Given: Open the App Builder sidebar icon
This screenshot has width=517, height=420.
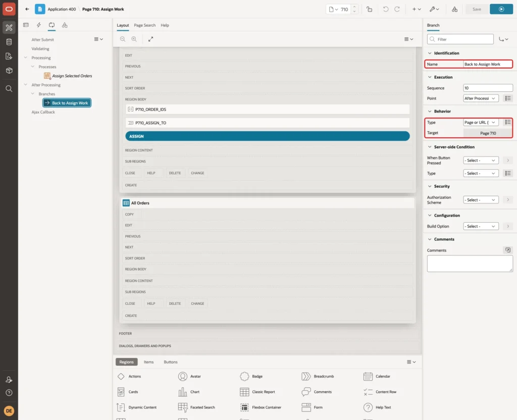Looking at the screenshot, I should 9,27.
